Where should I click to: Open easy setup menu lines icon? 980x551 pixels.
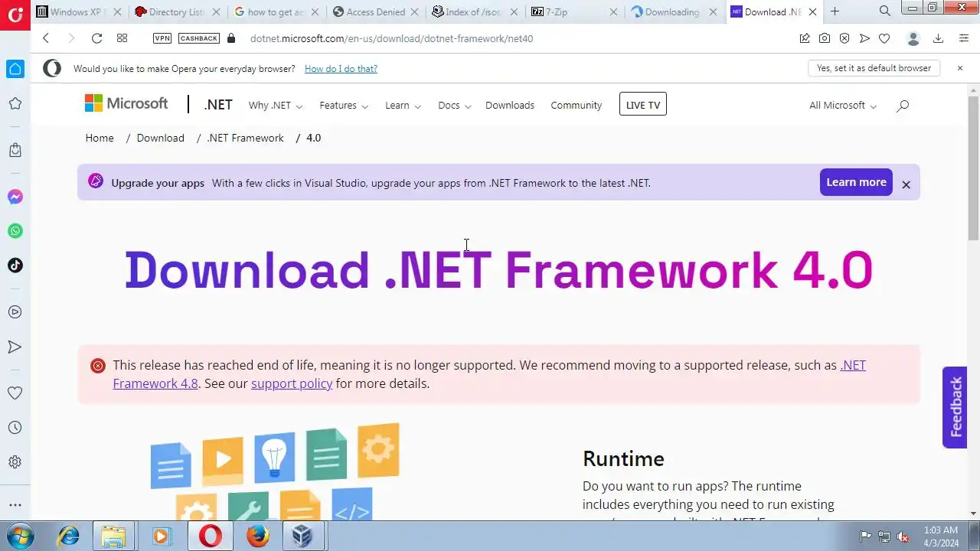(964, 38)
